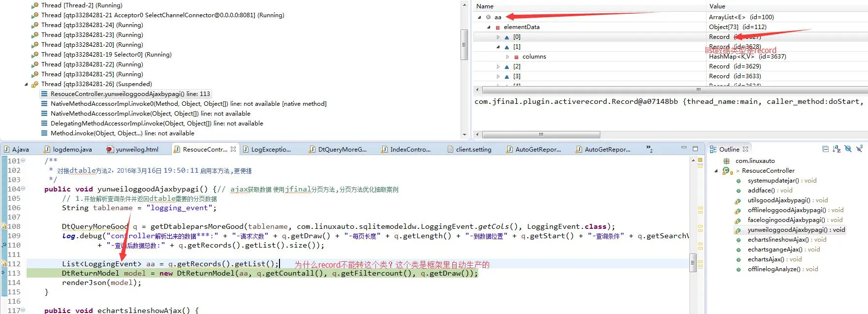
Task: Collapse all in Outline view
Action: coord(826,149)
